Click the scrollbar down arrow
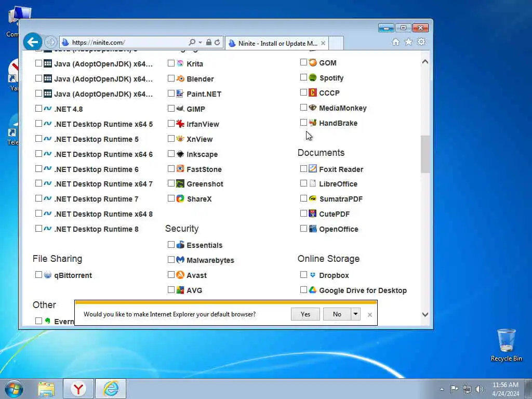 click(425, 314)
